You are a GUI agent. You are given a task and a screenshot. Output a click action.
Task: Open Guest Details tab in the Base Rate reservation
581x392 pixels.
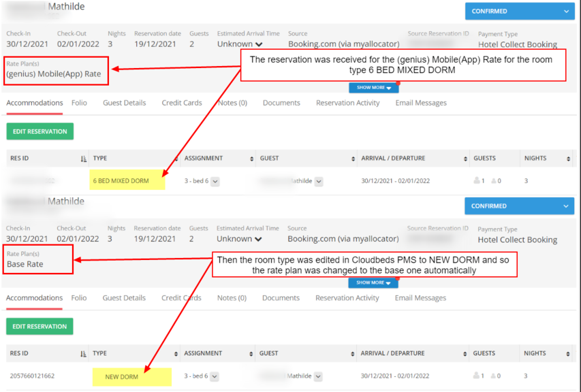click(124, 298)
